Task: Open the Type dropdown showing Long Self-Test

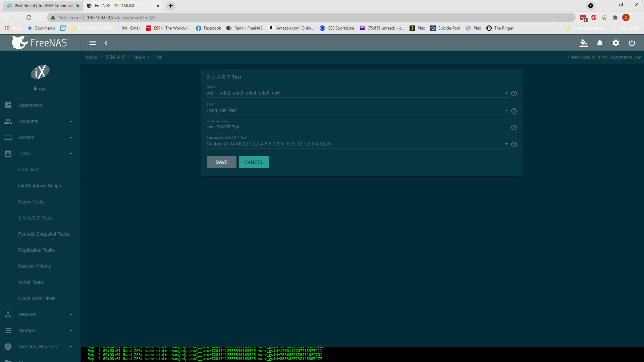Action: 358,111
